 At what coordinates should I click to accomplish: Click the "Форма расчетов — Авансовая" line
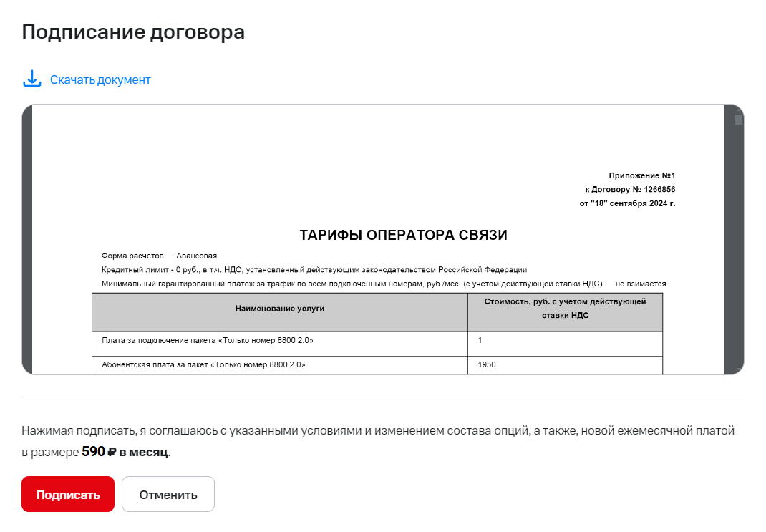coord(160,256)
